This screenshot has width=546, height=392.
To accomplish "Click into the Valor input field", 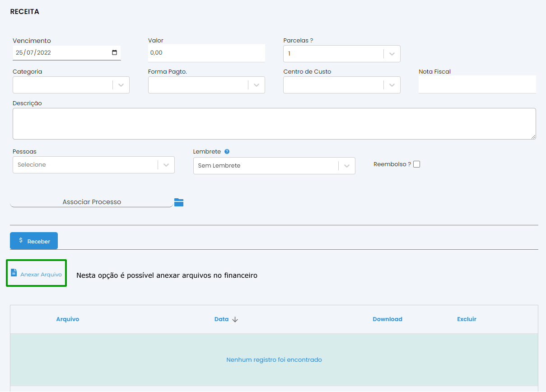I will 206,53.
